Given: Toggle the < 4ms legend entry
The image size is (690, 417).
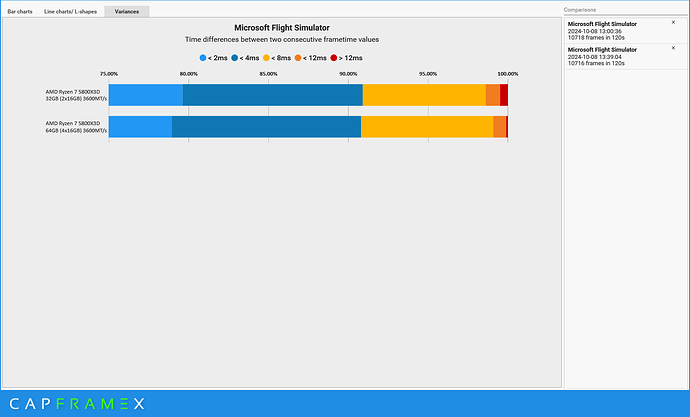Looking at the screenshot, I should click(x=245, y=58).
